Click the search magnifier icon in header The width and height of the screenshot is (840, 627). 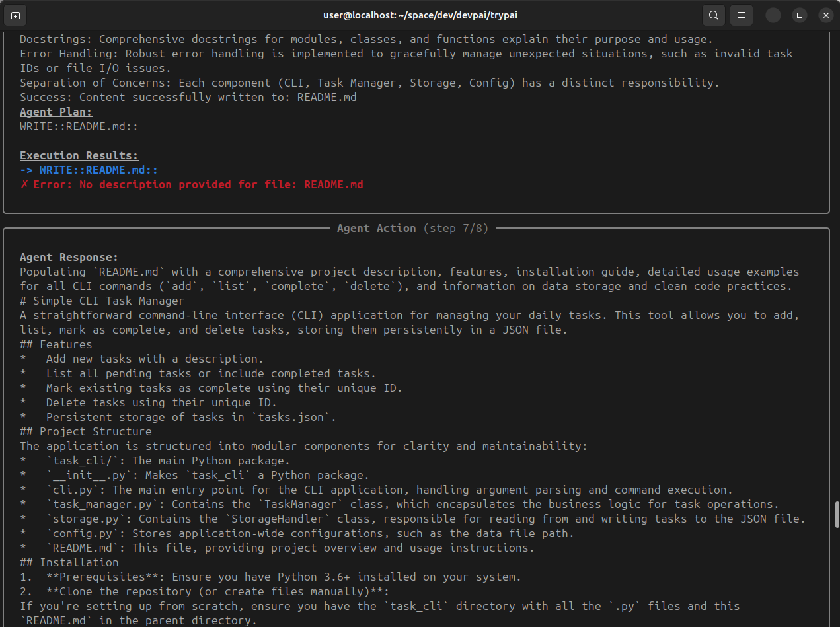pos(713,15)
